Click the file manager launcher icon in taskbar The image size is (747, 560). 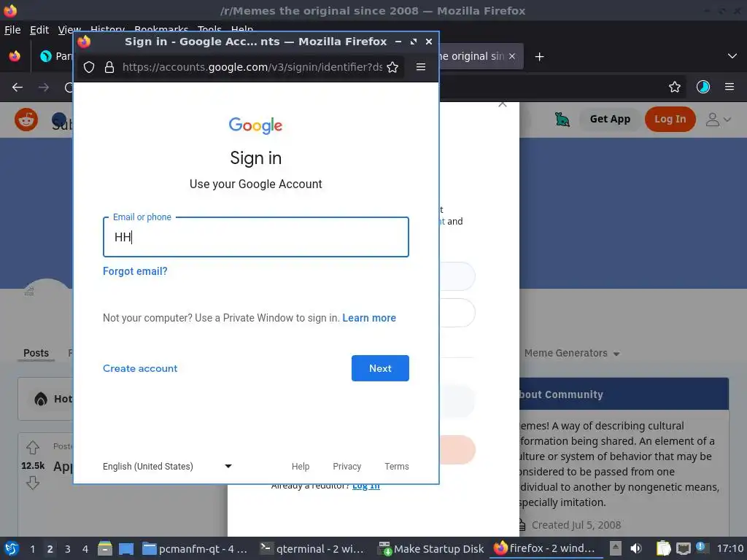105,548
